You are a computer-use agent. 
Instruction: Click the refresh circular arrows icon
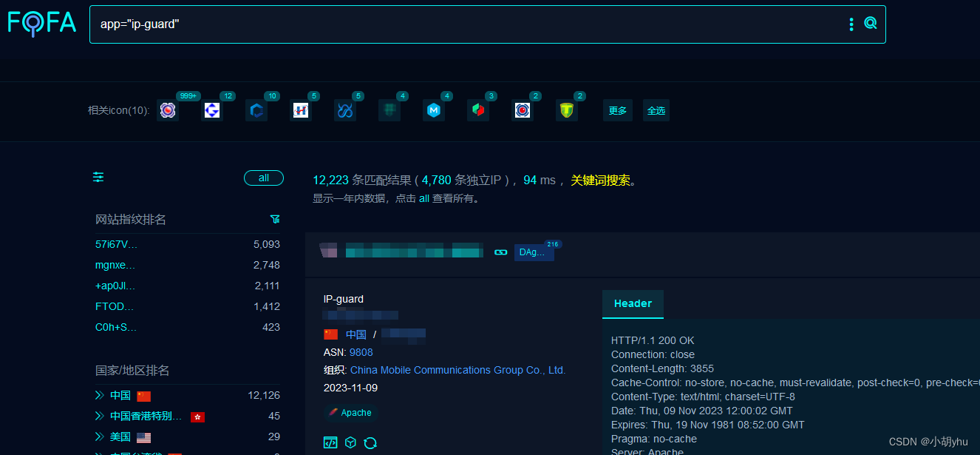coord(370,442)
